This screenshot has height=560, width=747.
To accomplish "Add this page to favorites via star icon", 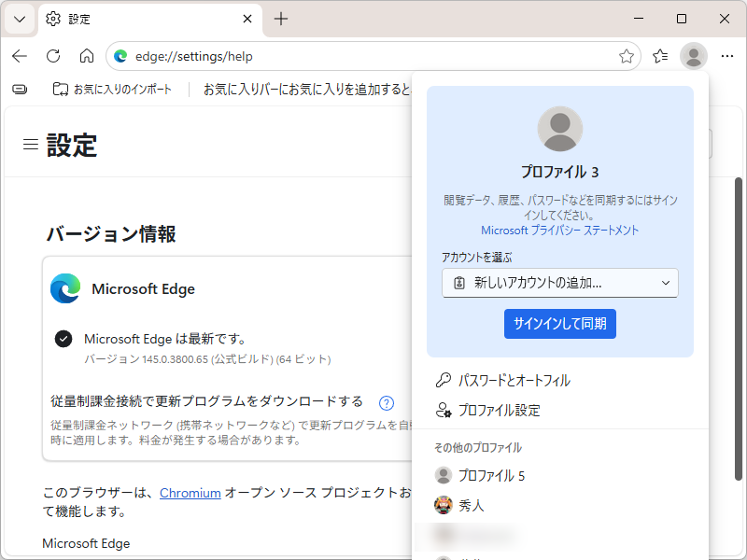I will click(x=627, y=56).
